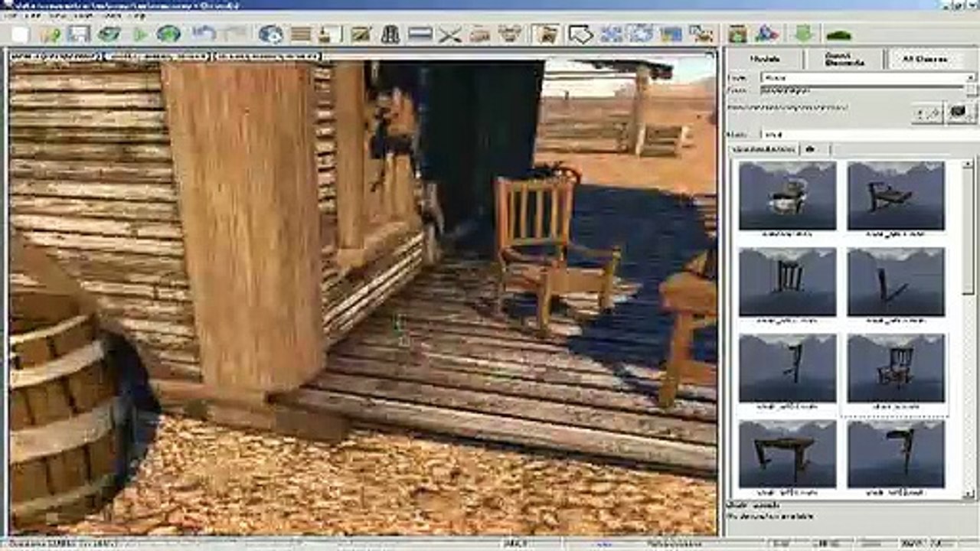The image size is (980, 551).
Task: Click the blue monitor toolbar icon
Action: [x=671, y=34]
